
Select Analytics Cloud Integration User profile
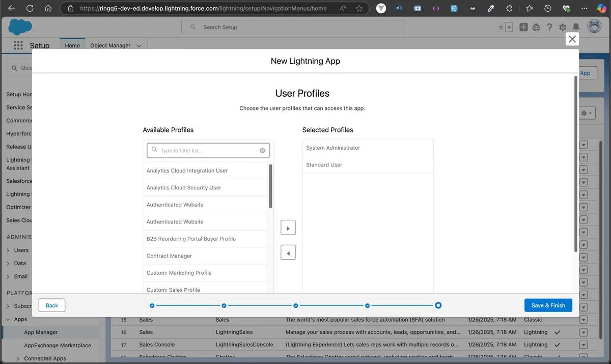(205, 171)
